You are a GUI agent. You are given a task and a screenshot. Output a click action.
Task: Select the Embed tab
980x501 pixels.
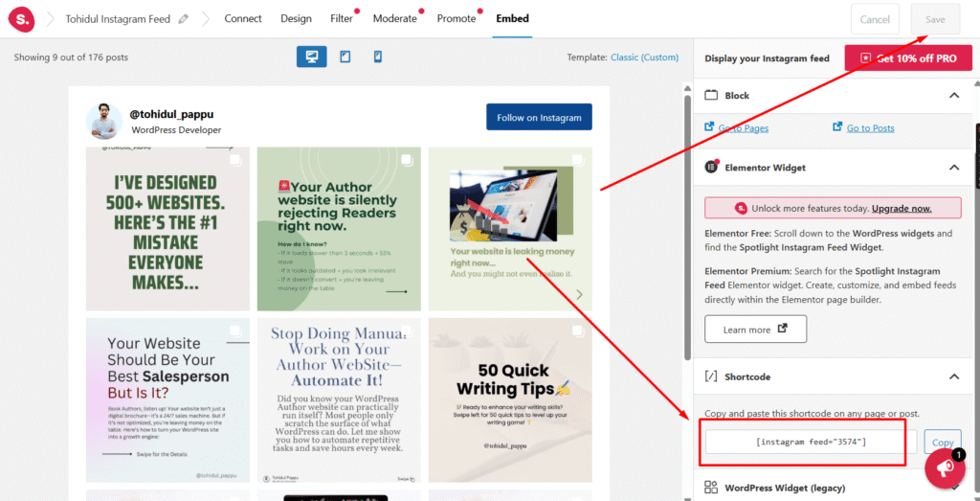point(513,19)
